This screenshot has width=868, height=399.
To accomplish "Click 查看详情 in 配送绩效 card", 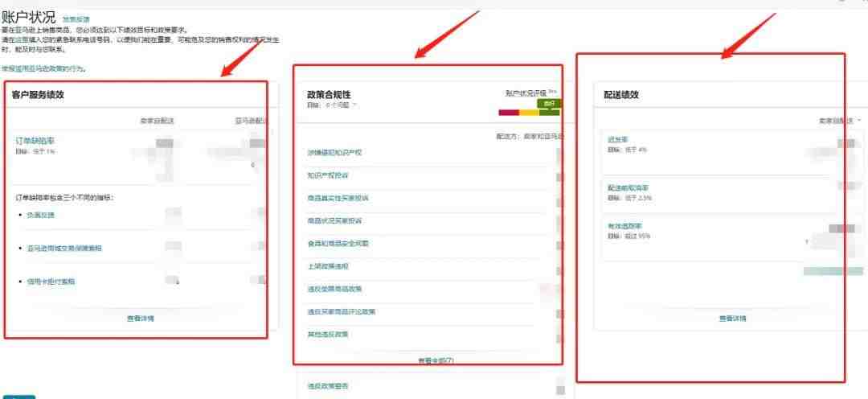I will tap(733, 319).
